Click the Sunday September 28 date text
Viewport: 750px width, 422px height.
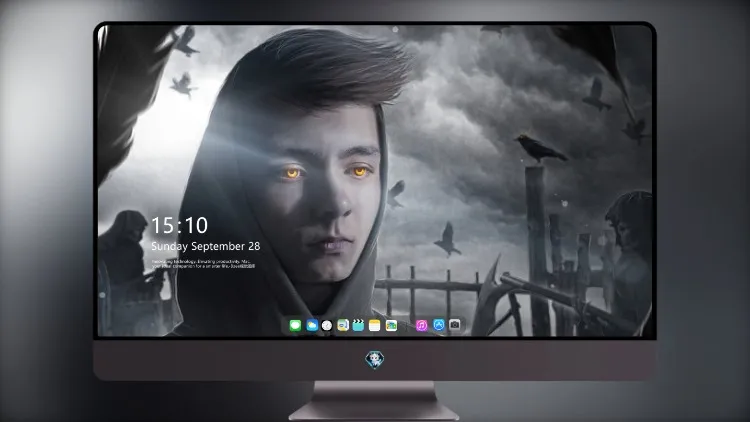pos(206,246)
